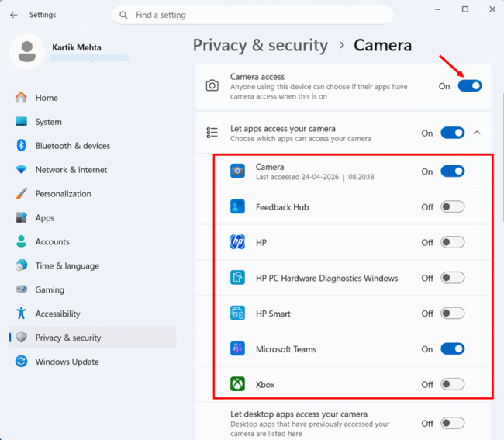This screenshot has height=440, width=504.
Task: Turn on HP Smart camera toggle
Action: coord(452,314)
